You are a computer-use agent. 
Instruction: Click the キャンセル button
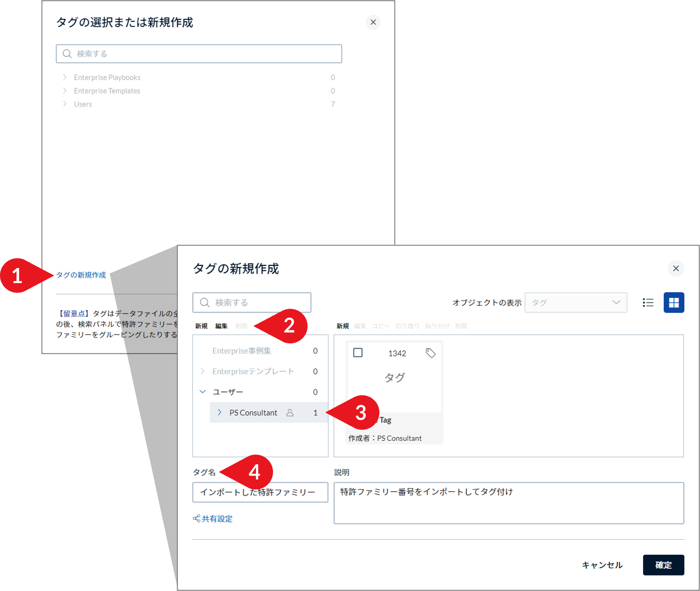click(x=602, y=565)
